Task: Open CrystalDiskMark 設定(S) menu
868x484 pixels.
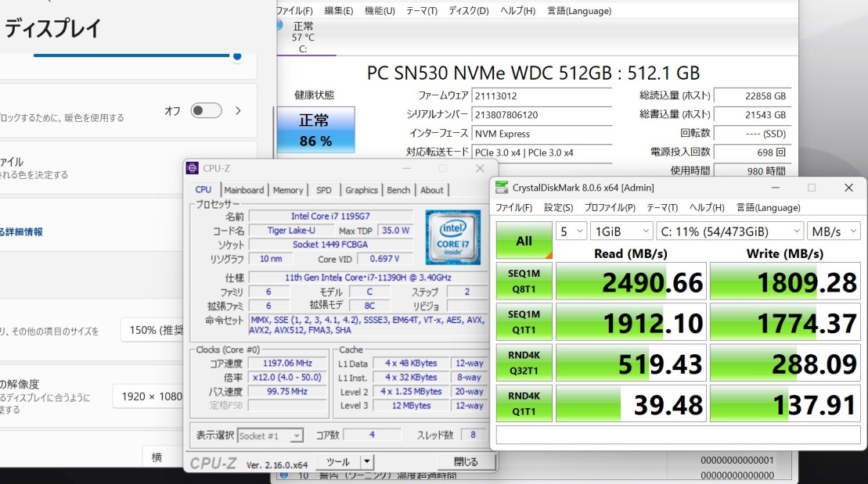Action: coord(559,207)
